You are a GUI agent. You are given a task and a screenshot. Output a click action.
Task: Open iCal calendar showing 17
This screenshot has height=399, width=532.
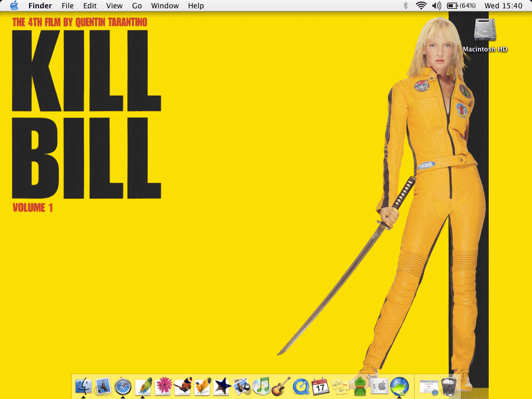320,386
